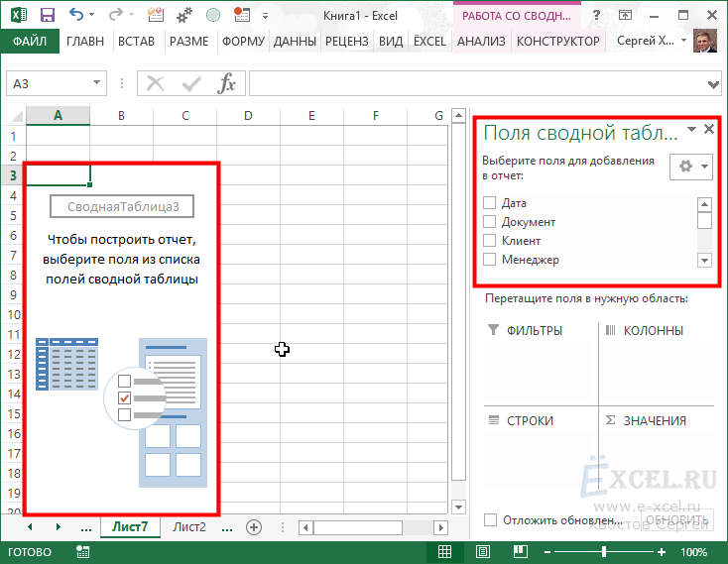Viewport: 728px width, 564px height.
Task: Check the Документ field checkbox
Action: 489,222
